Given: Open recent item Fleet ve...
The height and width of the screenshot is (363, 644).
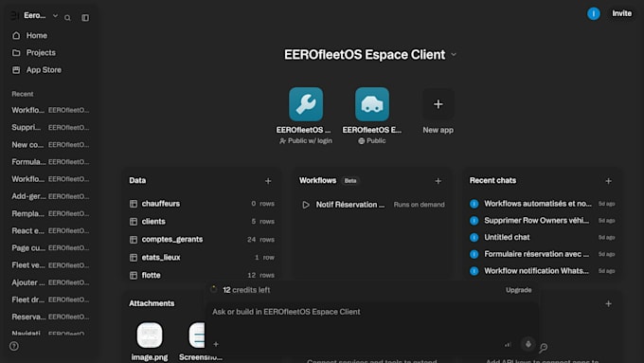Looking at the screenshot, I should 50,265.
